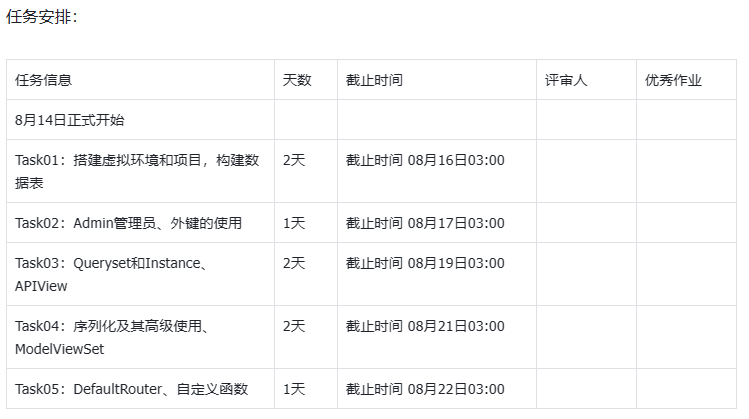Click the 截止时间 column header
This screenshot has width=749, height=419.
374,80
